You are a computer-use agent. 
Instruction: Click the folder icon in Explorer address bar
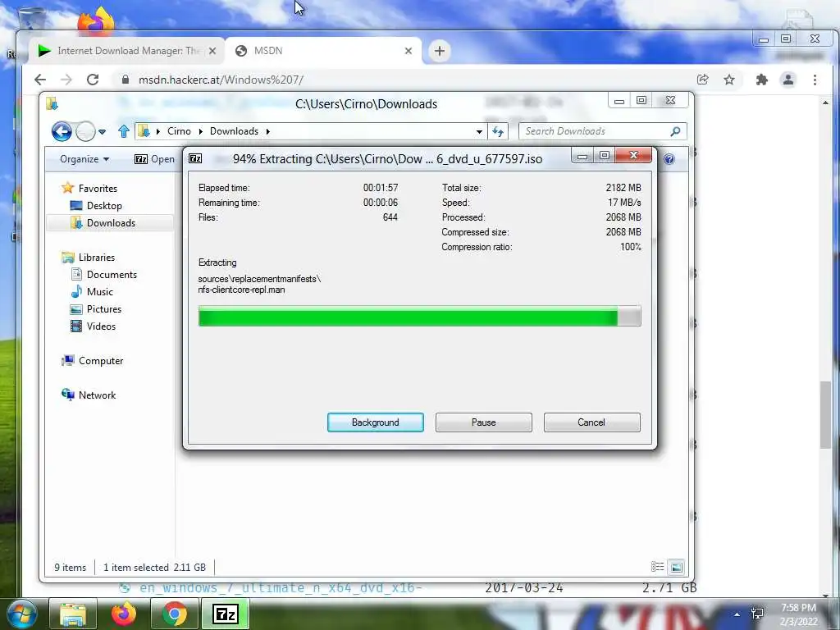pos(144,131)
